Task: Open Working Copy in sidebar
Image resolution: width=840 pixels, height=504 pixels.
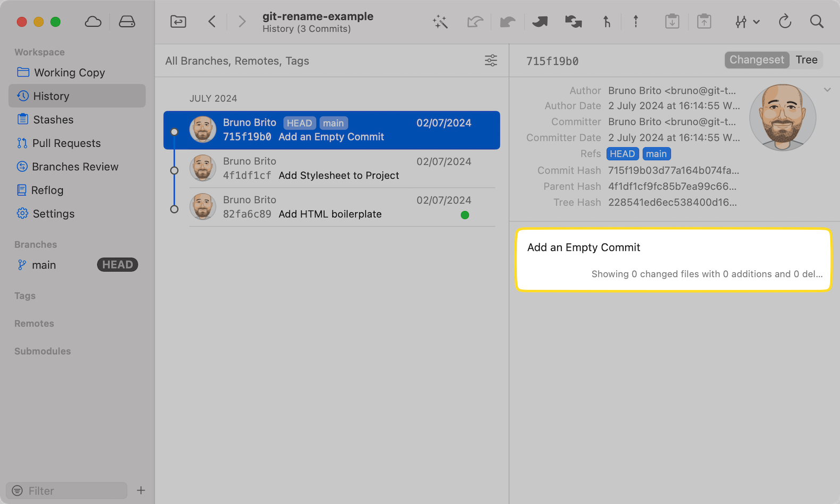Action: [69, 73]
